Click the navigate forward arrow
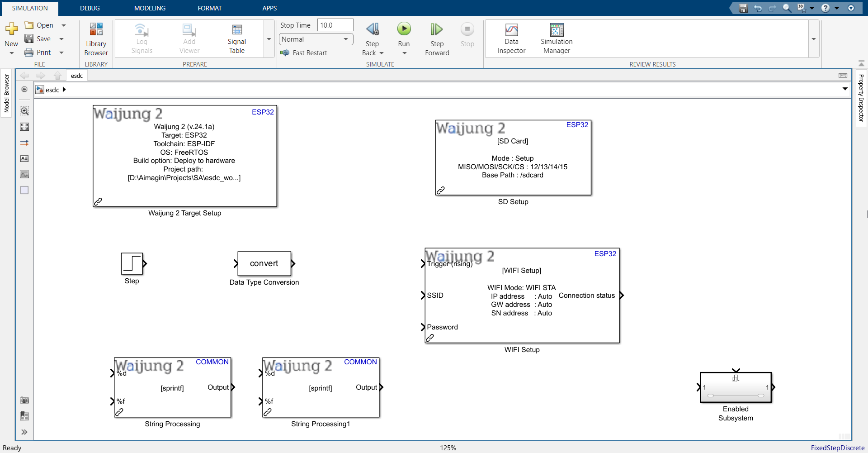Image resolution: width=868 pixels, height=453 pixels. pos(41,76)
